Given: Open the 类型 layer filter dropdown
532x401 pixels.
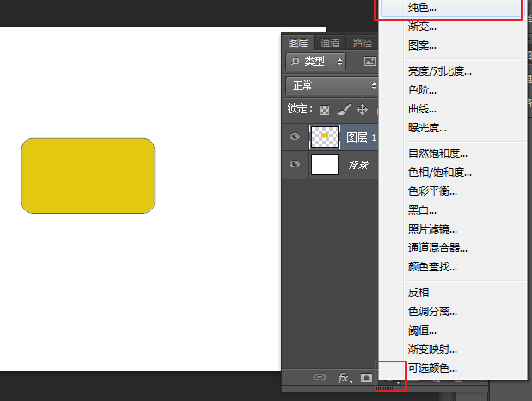Looking at the screenshot, I should coord(316,61).
